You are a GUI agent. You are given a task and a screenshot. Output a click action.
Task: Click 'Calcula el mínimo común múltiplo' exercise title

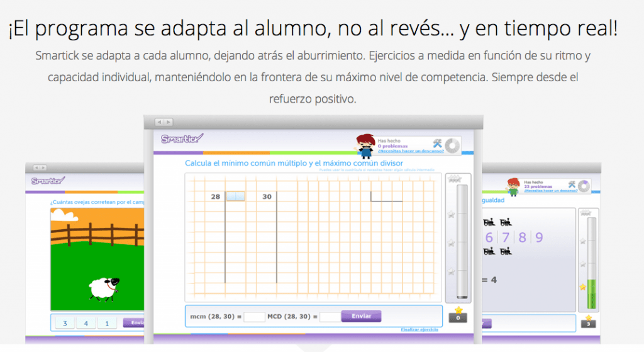[294, 163]
